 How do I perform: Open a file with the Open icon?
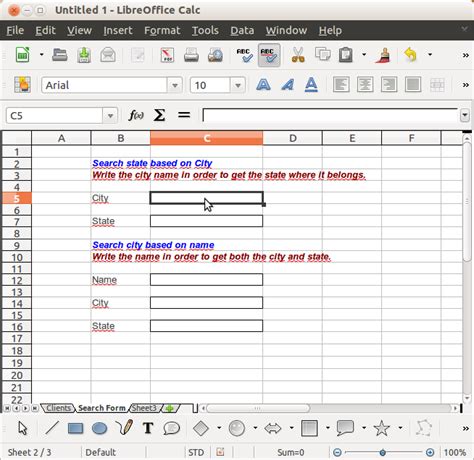(x=60, y=55)
